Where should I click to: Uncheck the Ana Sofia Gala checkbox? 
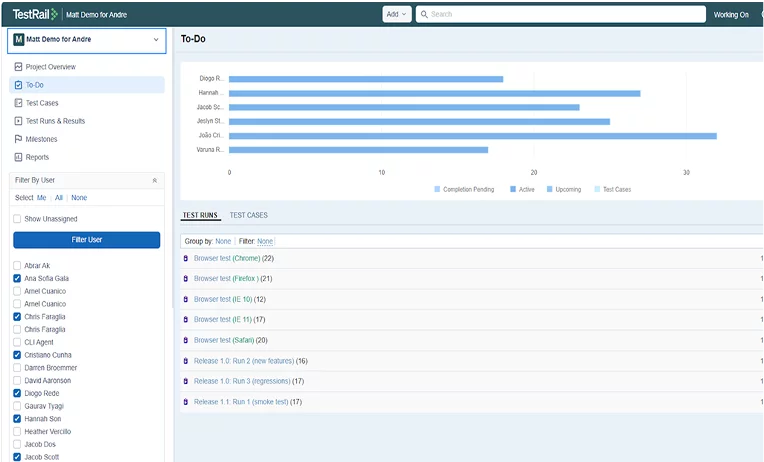tap(17, 278)
